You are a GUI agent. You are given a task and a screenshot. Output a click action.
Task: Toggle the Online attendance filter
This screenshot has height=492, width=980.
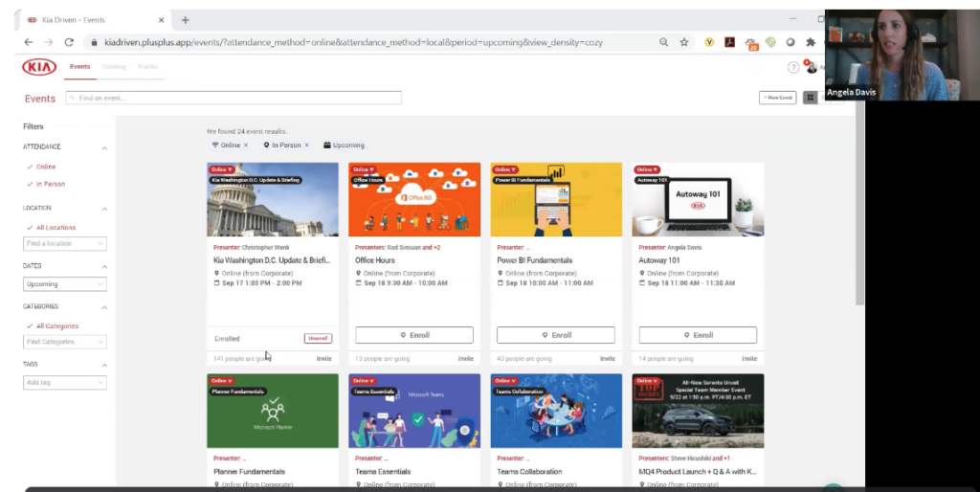tap(41, 167)
